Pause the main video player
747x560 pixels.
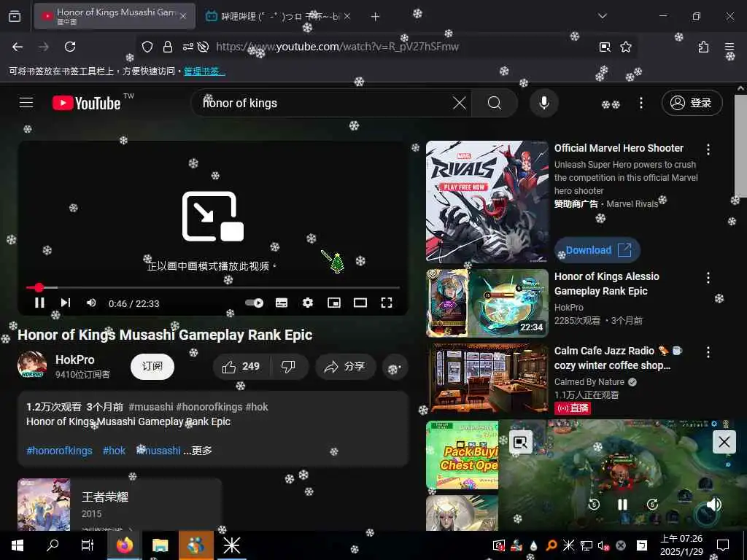[39, 303]
